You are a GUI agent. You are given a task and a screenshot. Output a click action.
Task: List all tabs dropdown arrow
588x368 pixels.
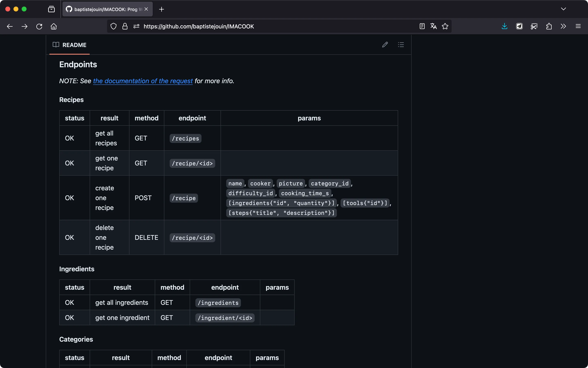pyautogui.click(x=563, y=9)
